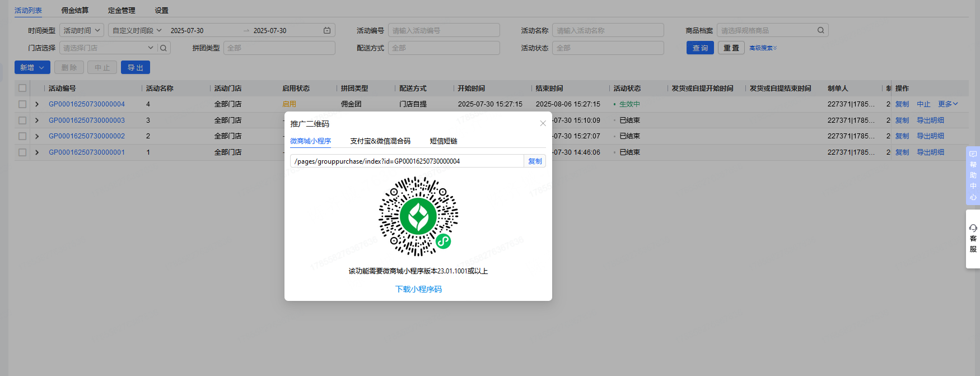Viewport: 980px width, 376px height.
Task: Click the 导出 button
Action: tap(136, 67)
